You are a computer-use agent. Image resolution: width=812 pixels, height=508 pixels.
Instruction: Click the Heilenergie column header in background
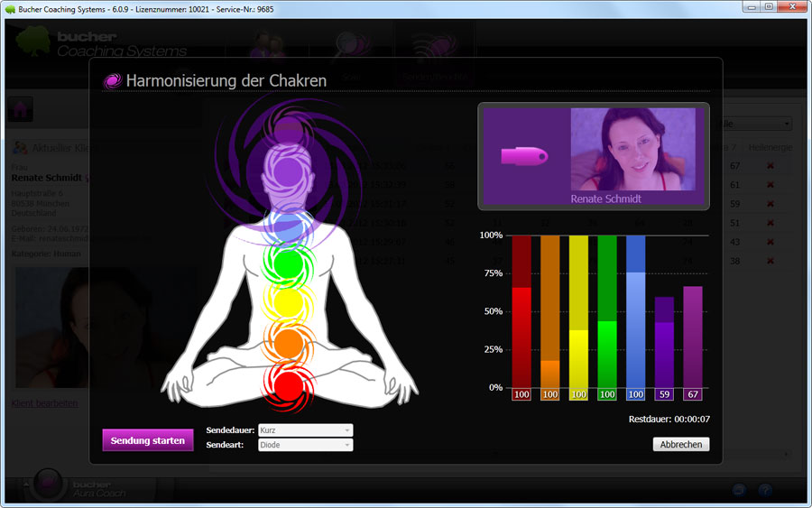[x=770, y=148]
